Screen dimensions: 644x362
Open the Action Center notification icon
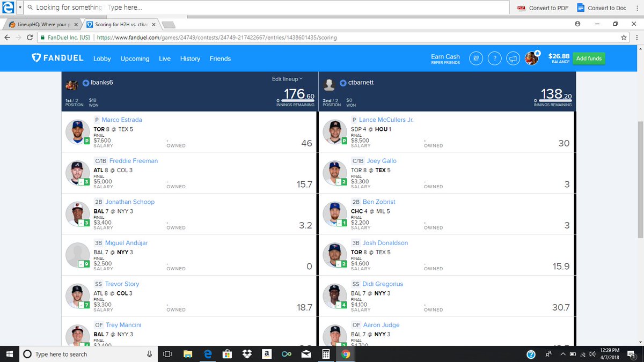[x=631, y=354]
